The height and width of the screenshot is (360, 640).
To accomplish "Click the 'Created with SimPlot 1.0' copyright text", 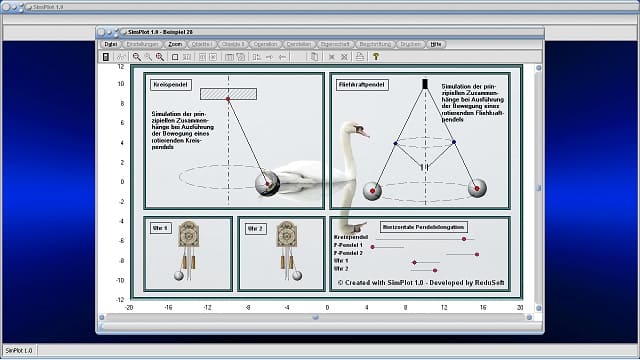I will tap(421, 282).
